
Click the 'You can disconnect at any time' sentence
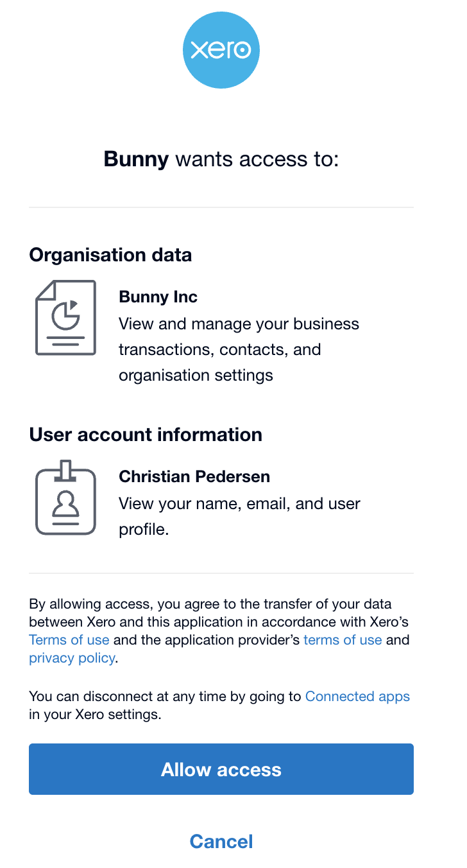[x=219, y=705]
